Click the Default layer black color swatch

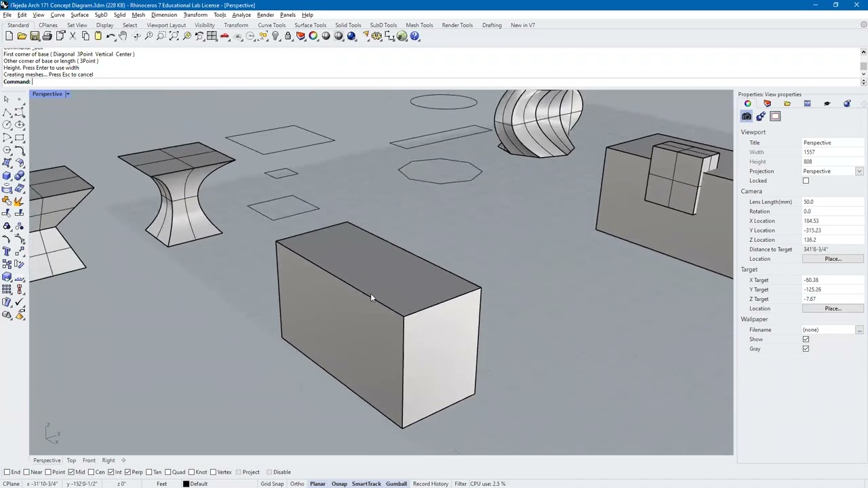[186, 484]
